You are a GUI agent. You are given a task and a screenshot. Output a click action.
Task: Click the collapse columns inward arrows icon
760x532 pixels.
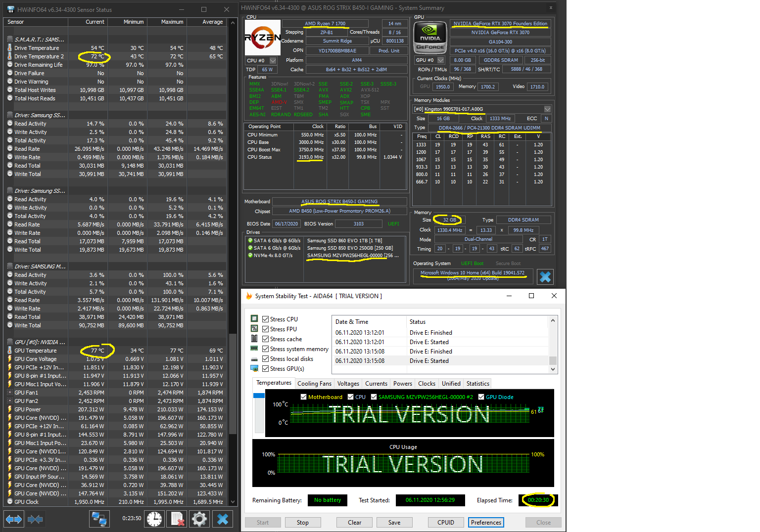[x=35, y=519]
